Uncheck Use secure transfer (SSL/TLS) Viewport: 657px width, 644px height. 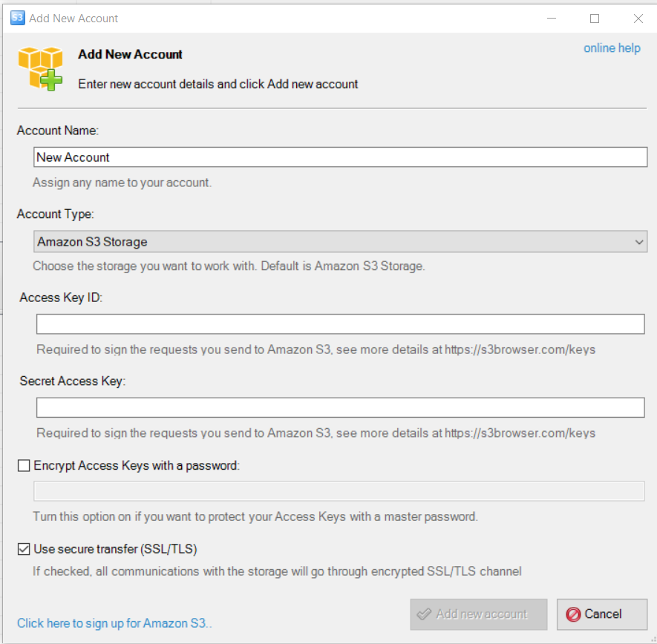[24, 549]
